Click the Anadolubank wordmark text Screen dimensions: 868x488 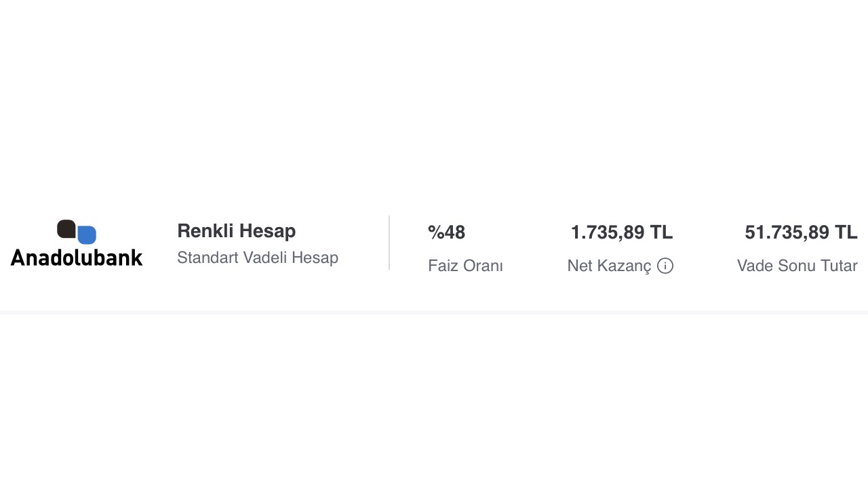pos(77,258)
